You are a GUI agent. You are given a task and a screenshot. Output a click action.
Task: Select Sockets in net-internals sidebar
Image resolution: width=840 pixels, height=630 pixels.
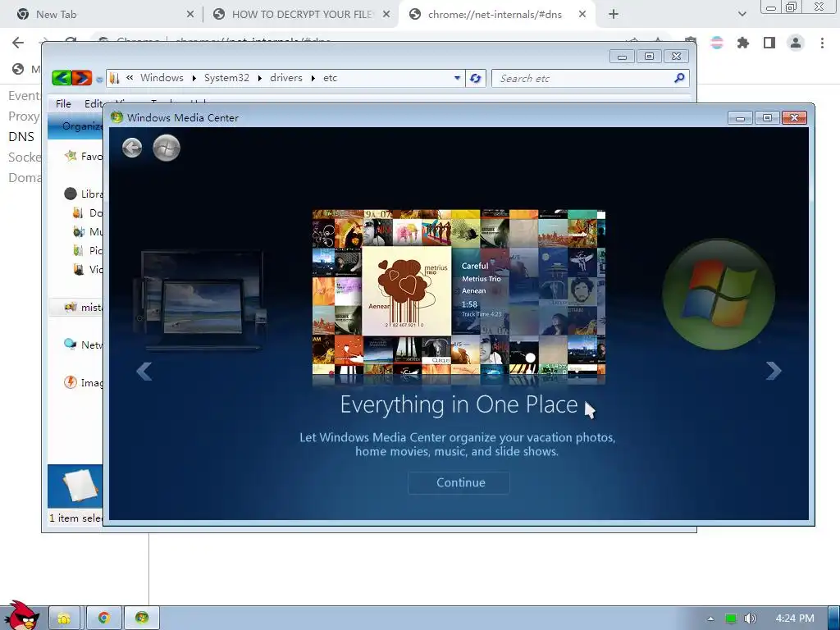point(25,157)
